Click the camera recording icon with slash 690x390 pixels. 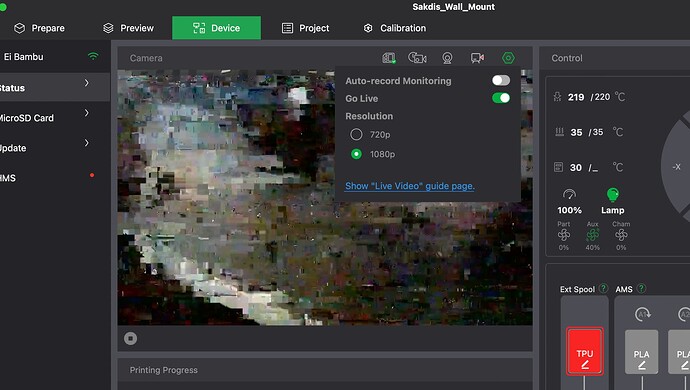click(417, 58)
